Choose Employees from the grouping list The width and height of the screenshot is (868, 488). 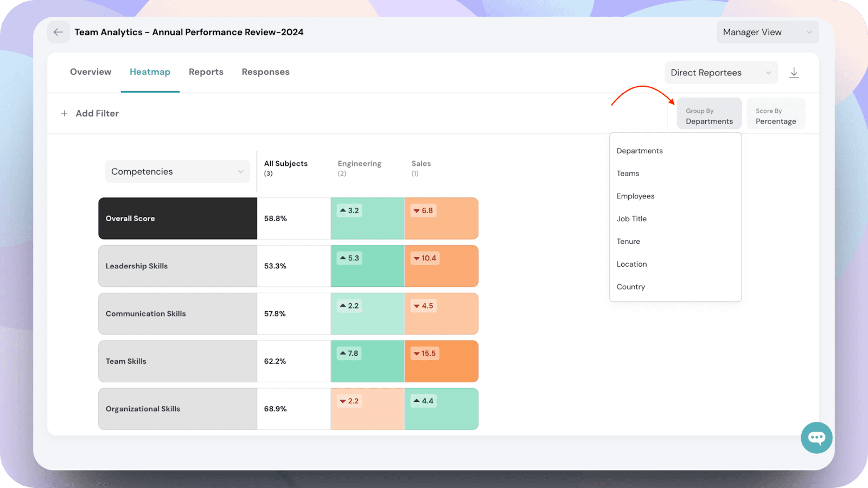[635, 196]
